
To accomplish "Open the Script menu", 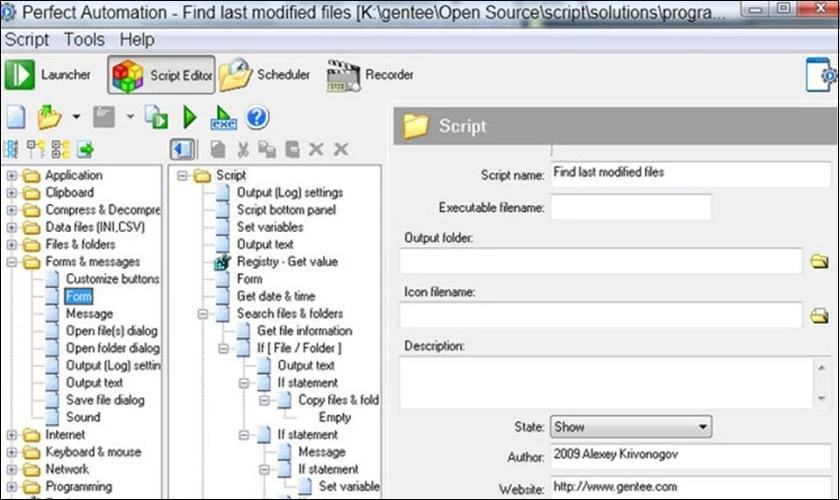I will [x=27, y=40].
